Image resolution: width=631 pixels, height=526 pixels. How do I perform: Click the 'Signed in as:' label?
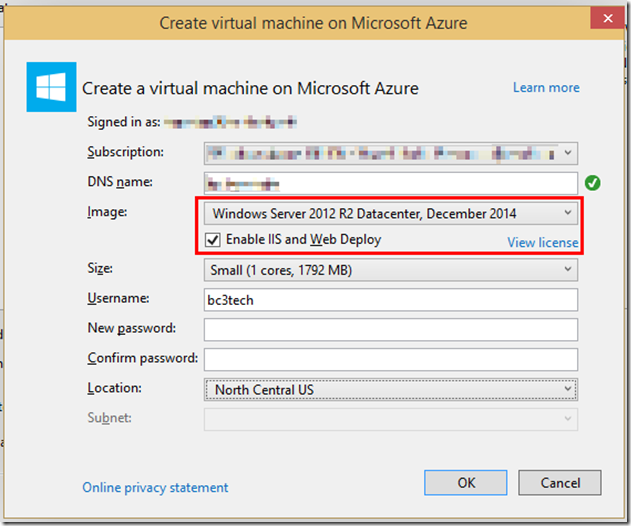124,122
